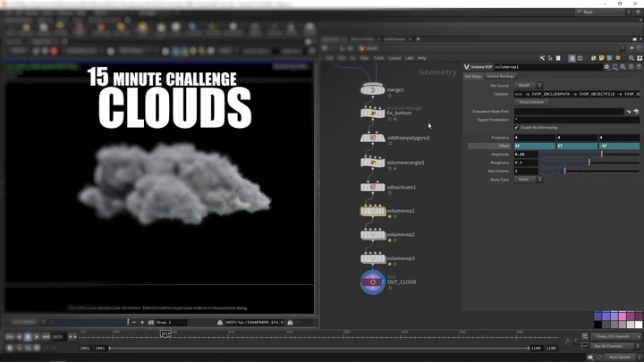Select the volumevop2 node
This screenshot has width=644, height=362.
point(372,234)
